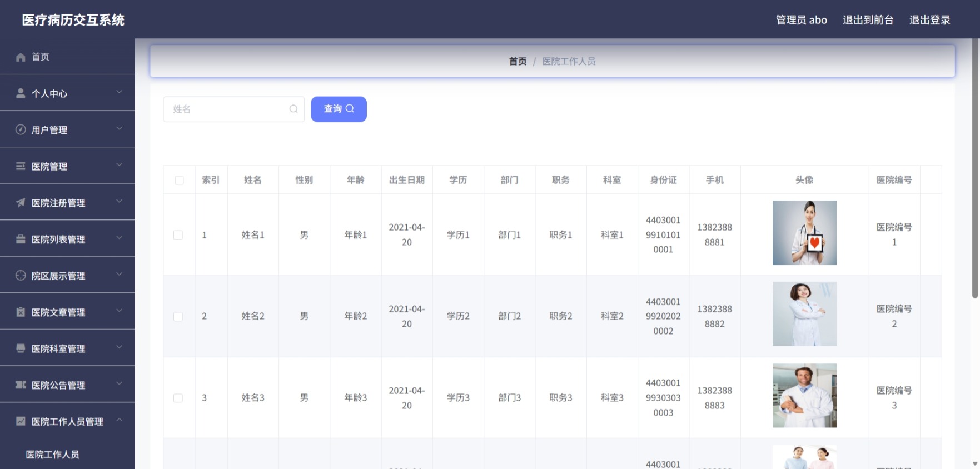
Task: Click the 退出登录 link
Action: (929, 20)
